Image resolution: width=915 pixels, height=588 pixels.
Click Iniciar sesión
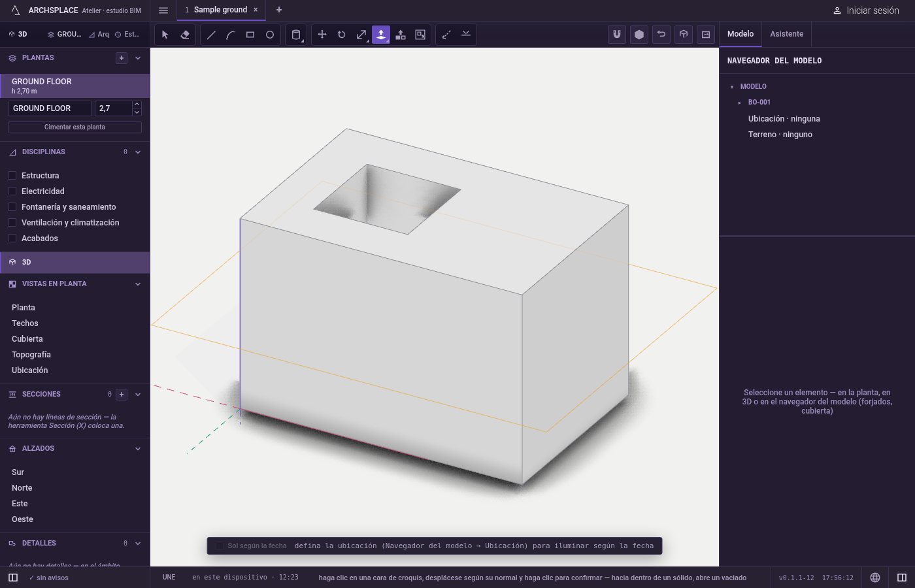(866, 10)
